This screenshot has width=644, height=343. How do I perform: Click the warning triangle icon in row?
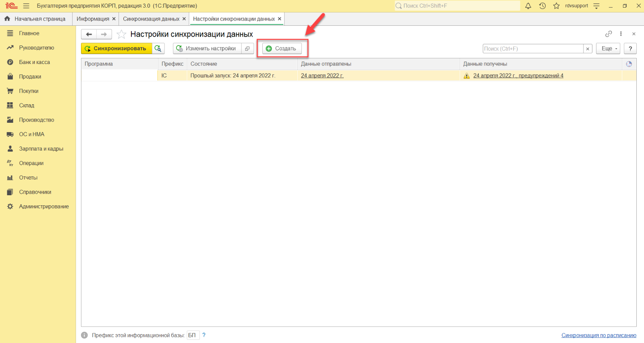click(467, 76)
